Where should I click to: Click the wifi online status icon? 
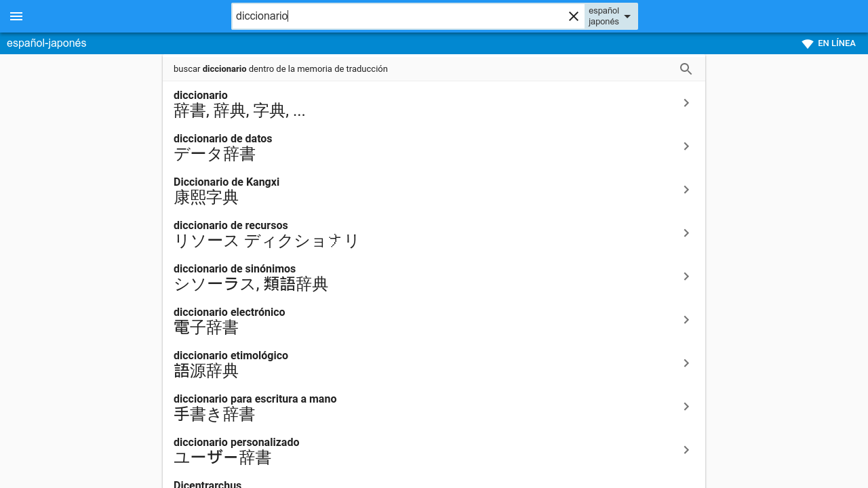tap(808, 43)
